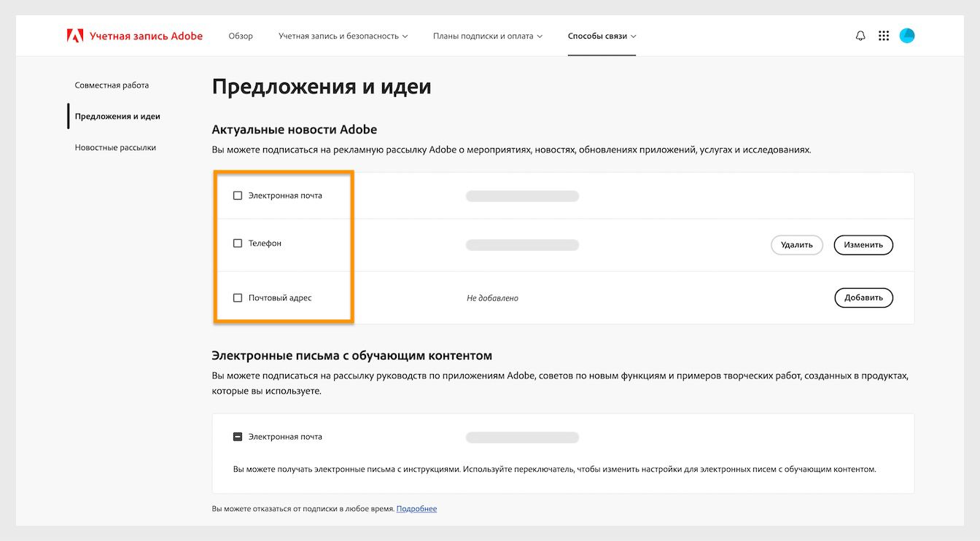The width and height of the screenshot is (980, 541).
Task: Click the Изменить button
Action: pyautogui.click(x=863, y=245)
